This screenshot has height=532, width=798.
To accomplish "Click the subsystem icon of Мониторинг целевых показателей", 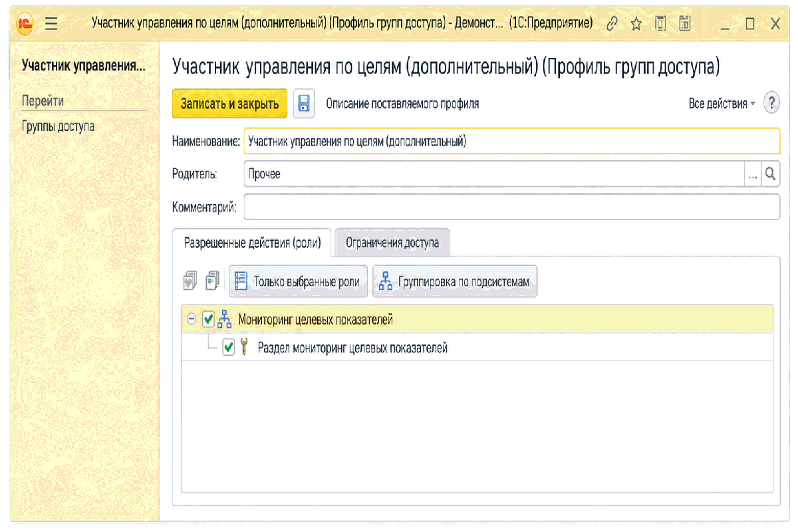I will click(224, 320).
